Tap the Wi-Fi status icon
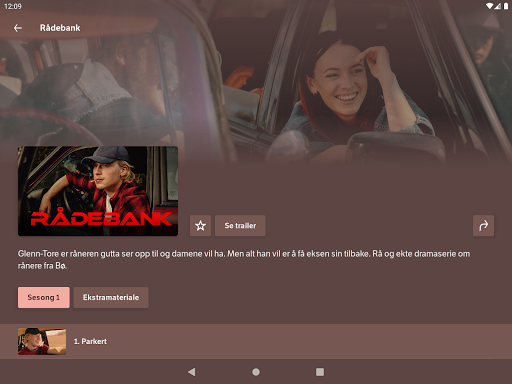512x384 pixels. tap(489, 6)
